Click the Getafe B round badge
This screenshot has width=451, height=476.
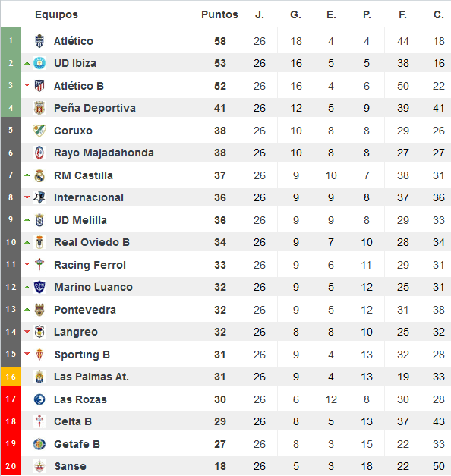pos(39,444)
